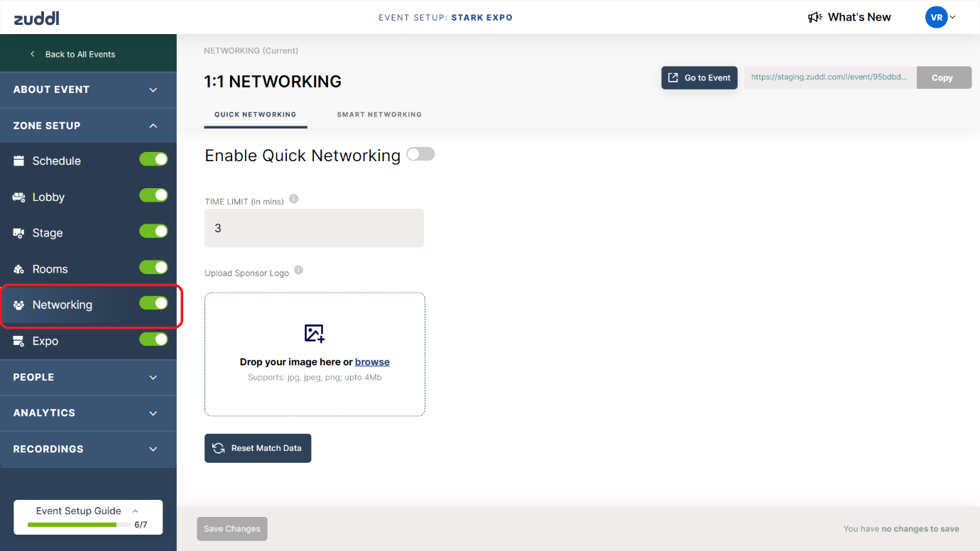Click the browse link to upload image

tap(372, 362)
